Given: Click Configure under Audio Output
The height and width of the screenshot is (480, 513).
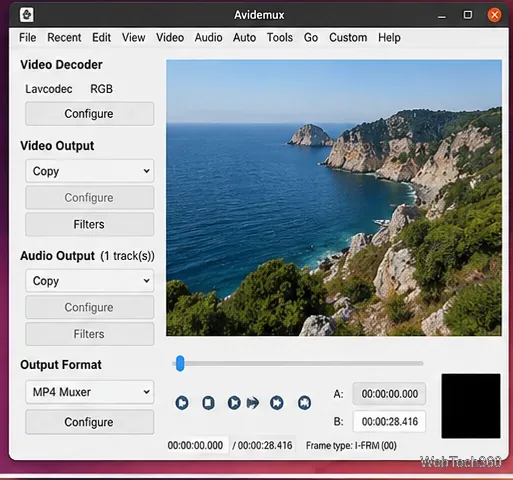Looking at the screenshot, I should click(90, 307).
